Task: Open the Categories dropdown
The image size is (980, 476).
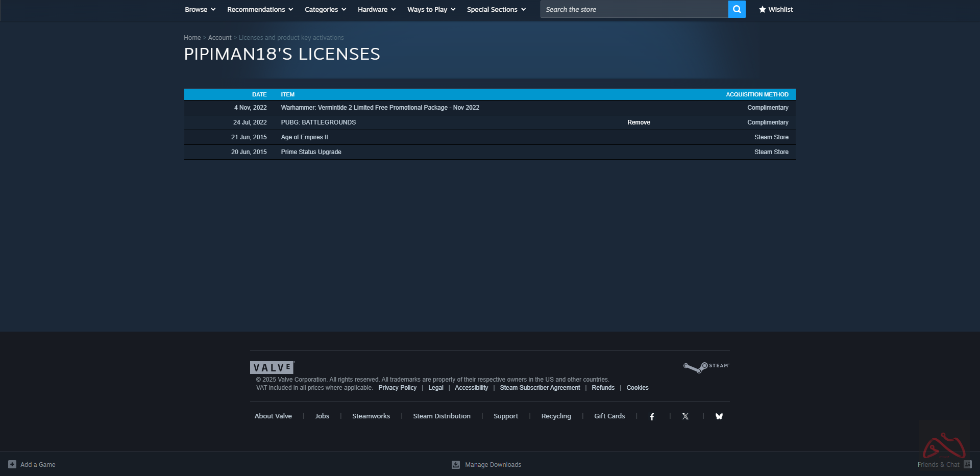Action: (325, 9)
